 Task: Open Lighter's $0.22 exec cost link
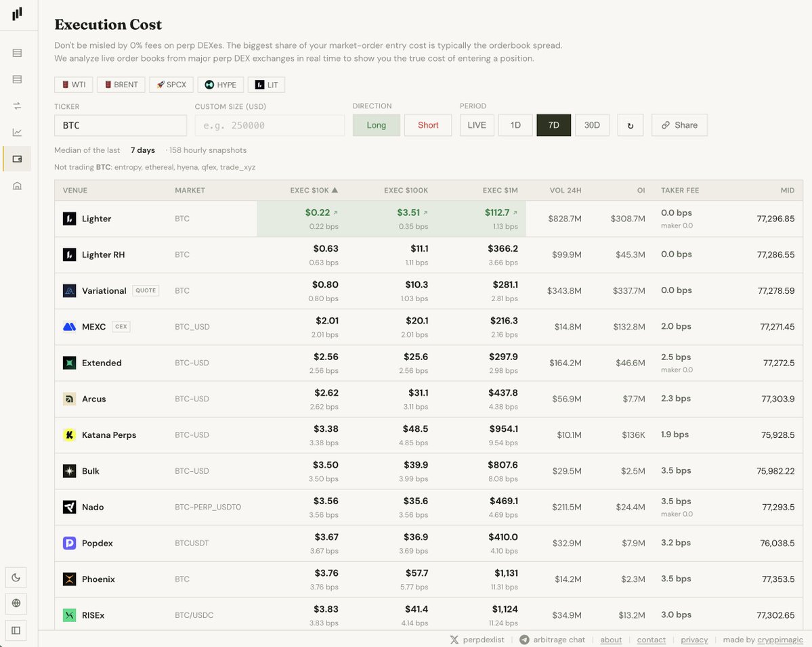(x=321, y=213)
